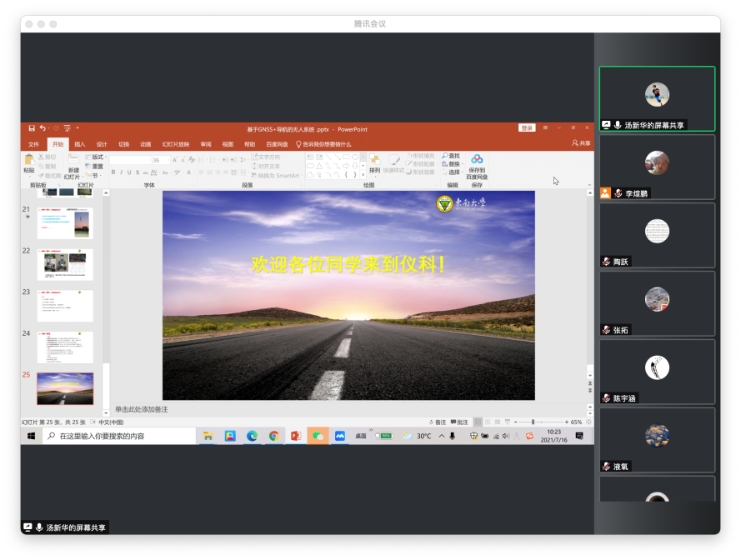741x560 pixels.
Task: Click the Chrome icon in the taskbar
Action: coord(273,436)
